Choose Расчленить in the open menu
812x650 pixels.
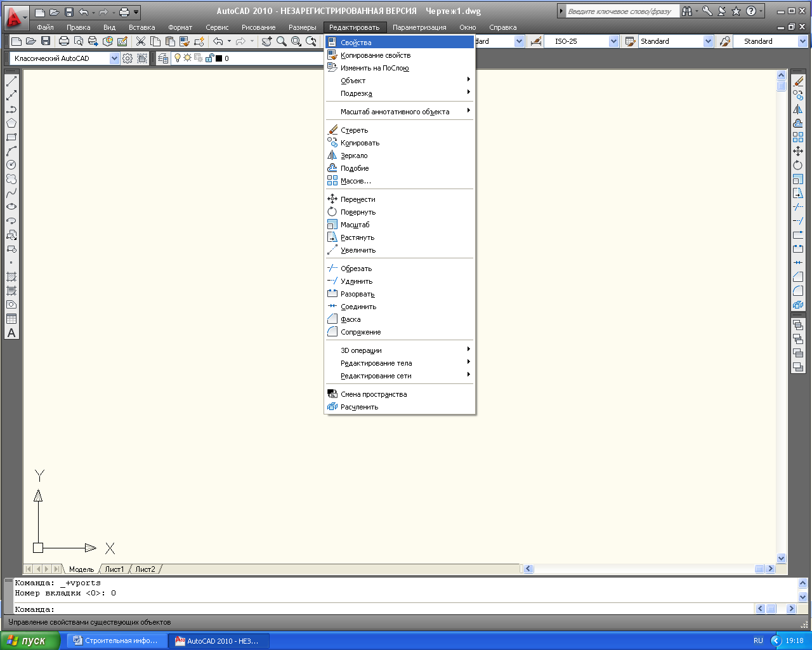tap(400, 407)
